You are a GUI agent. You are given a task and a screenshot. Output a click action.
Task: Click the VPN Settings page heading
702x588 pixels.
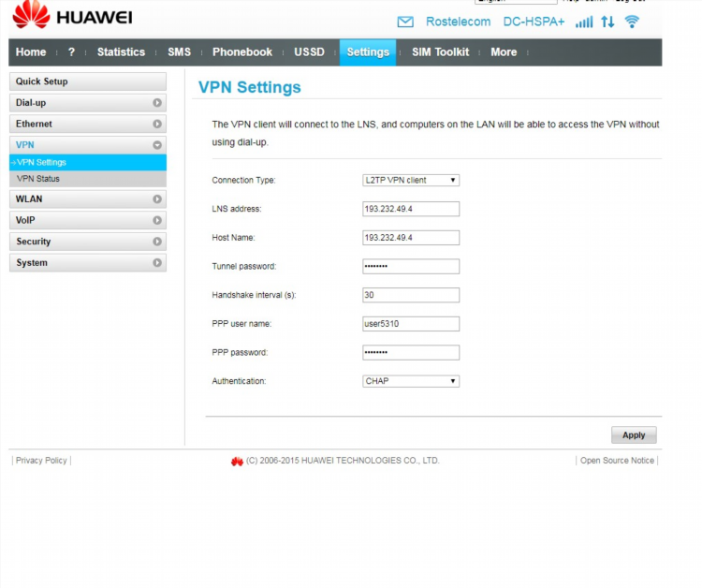point(250,87)
